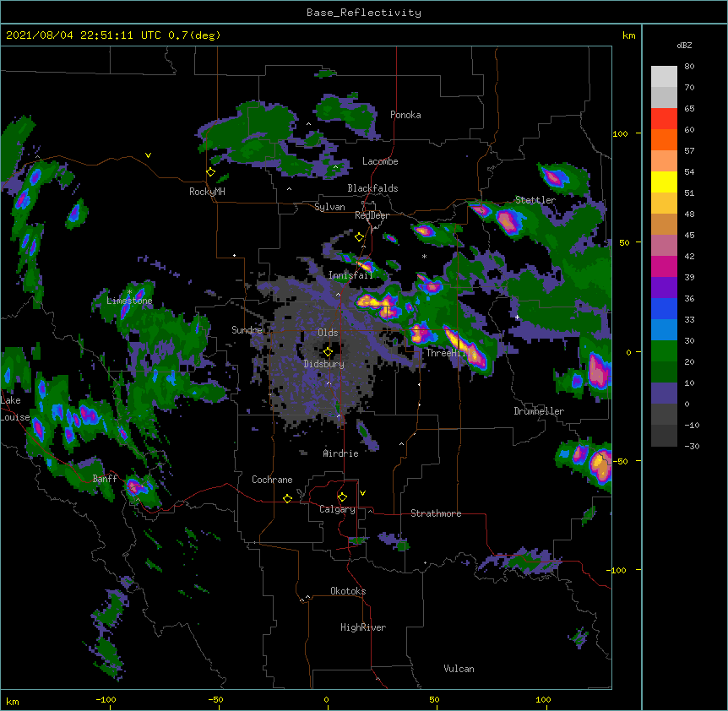Select the bright green 30-20 dBZ legend swatch
This screenshot has width=728, height=711.
click(x=664, y=351)
